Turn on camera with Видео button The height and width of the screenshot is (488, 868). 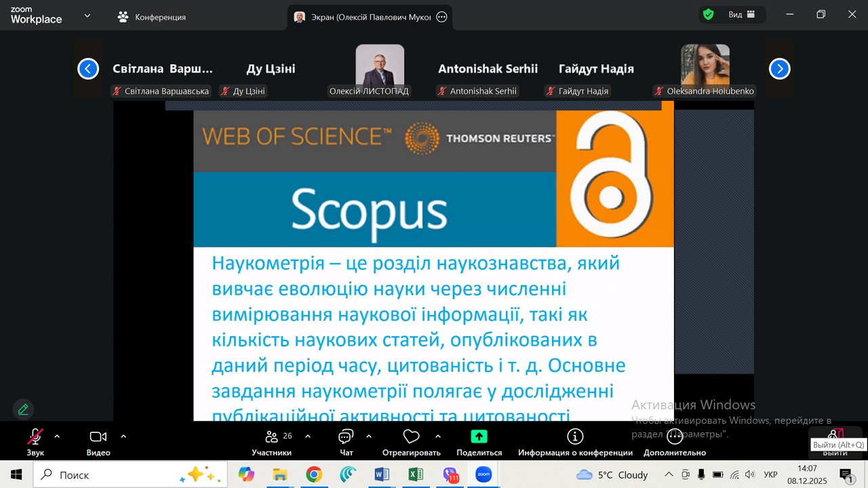pos(98,442)
